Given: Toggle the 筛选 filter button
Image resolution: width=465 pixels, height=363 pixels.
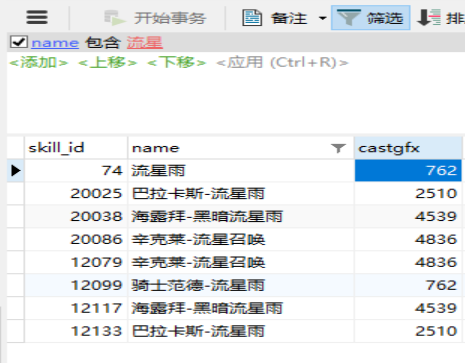Looking at the screenshot, I should pyautogui.click(x=370, y=18).
